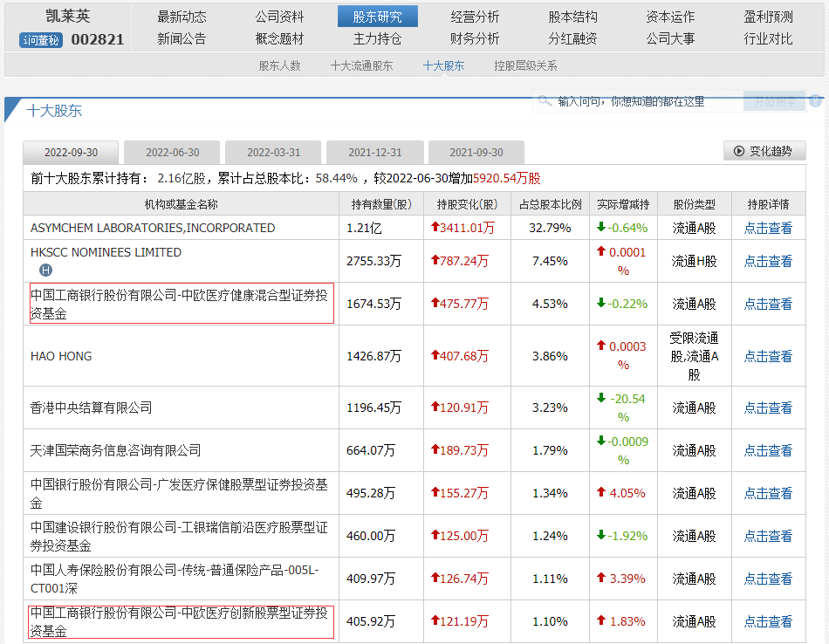Open the 股东研究 main tab
The height and width of the screenshot is (644, 829).
(377, 17)
